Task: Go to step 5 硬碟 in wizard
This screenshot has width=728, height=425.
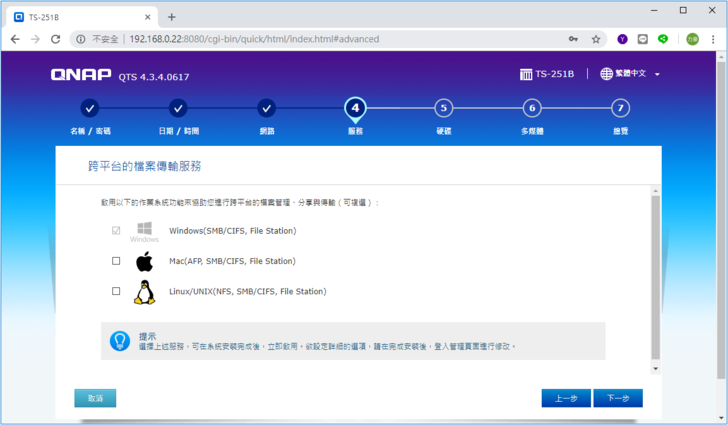Action: tap(443, 108)
